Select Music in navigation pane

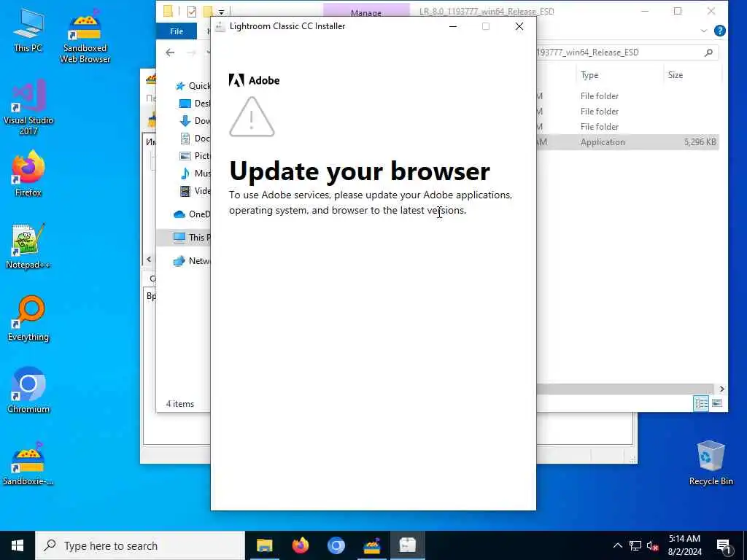pyautogui.click(x=194, y=174)
